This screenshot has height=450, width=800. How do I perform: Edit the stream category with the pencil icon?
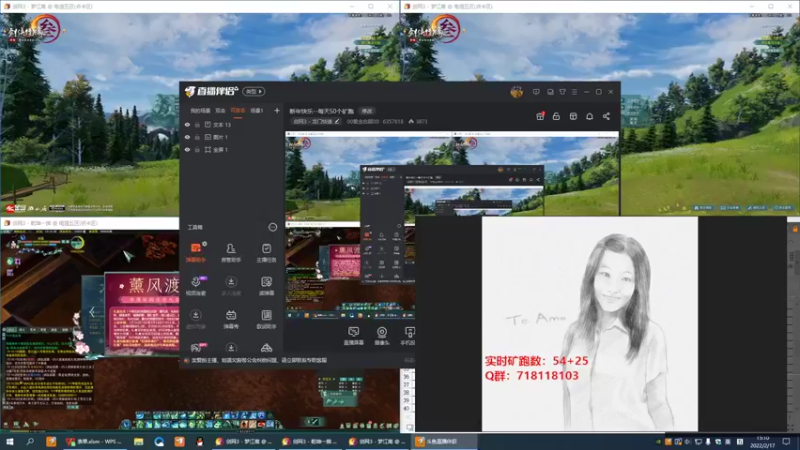coord(337,121)
